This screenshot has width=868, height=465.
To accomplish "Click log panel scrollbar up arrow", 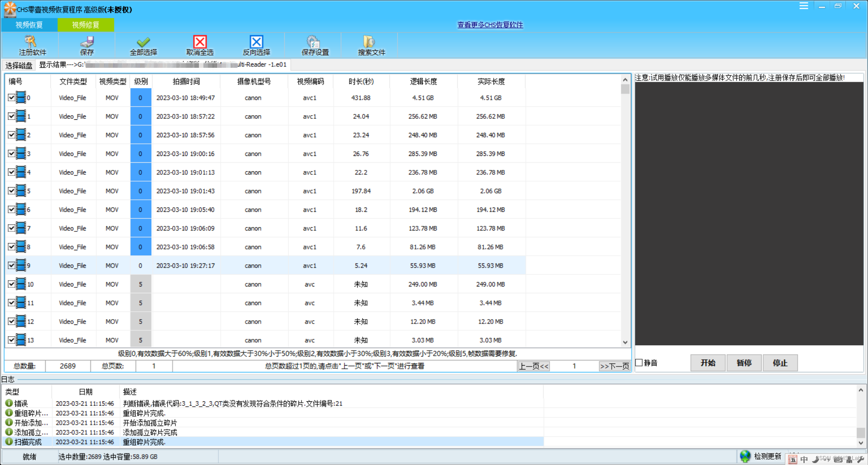I will [861, 390].
